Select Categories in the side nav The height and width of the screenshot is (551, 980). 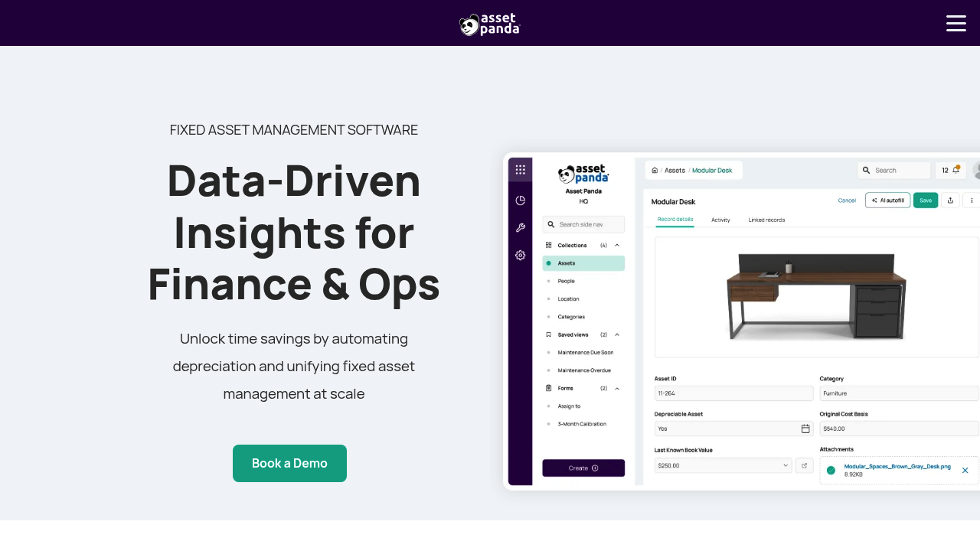point(571,317)
